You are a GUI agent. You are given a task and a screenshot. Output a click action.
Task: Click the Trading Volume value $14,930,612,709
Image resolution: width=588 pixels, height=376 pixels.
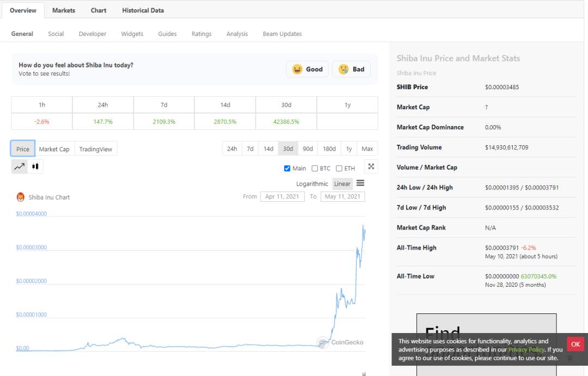[x=507, y=147]
